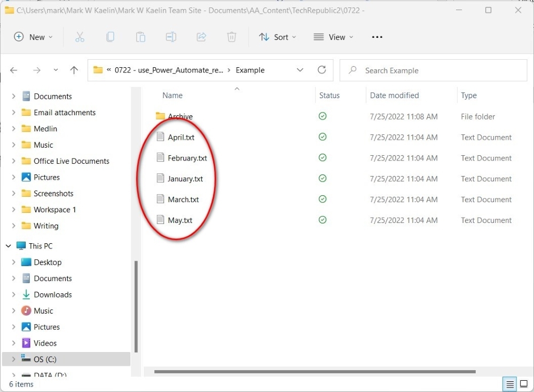Click the Share icon in toolbar

click(x=201, y=37)
